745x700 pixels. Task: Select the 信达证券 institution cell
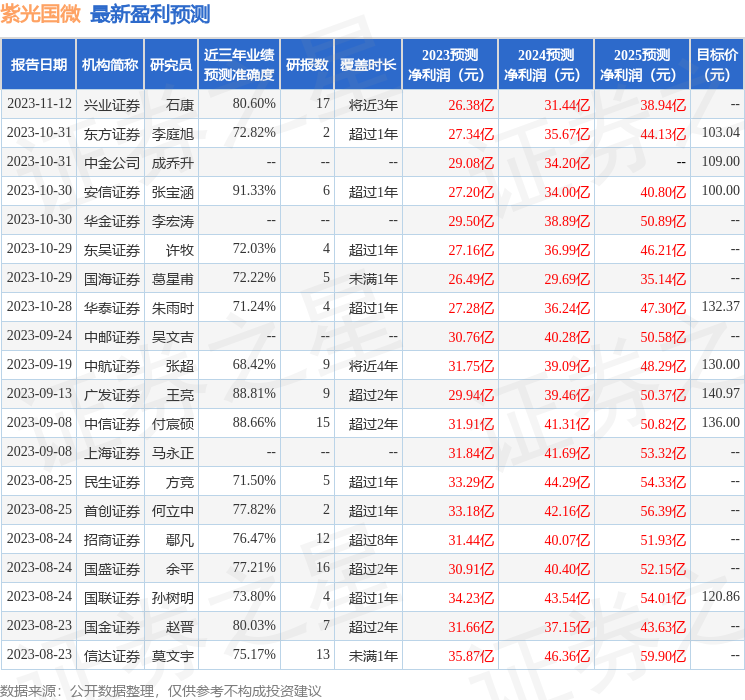[112, 656]
